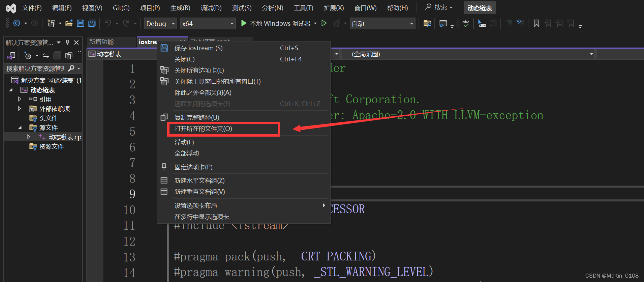The width and height of the screenshot is (644, 282).
Task: Click the Open File folder icon
Action: click(x=69, y=23)
